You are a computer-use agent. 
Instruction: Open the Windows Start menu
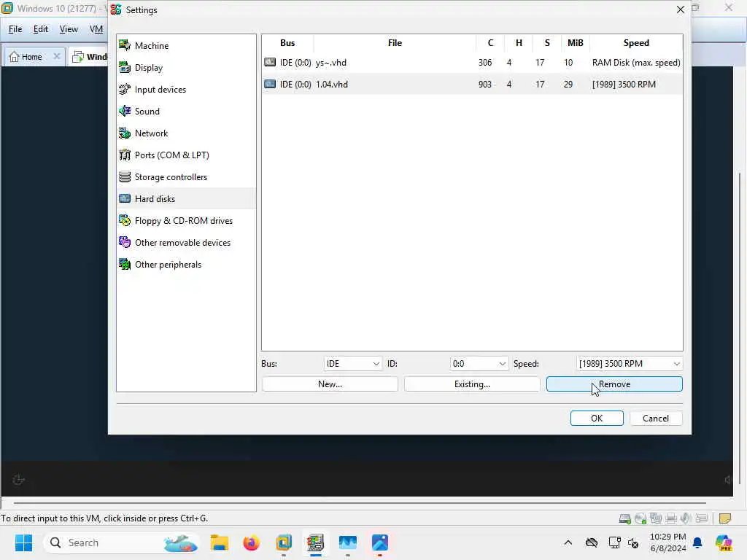click(23, 542)
